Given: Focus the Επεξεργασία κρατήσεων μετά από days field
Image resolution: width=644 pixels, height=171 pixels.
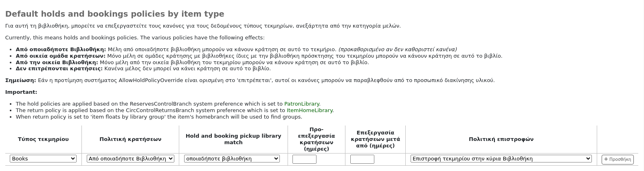Looking at the screenshot, I should point(362,159).
